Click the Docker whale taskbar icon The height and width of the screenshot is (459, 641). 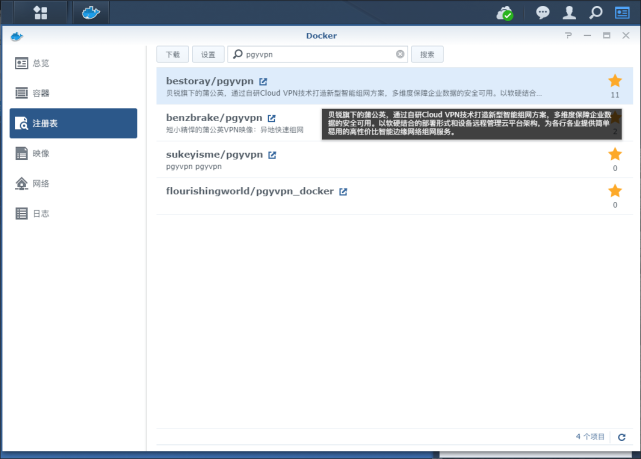pyautogui.click(x=91, y=13)
